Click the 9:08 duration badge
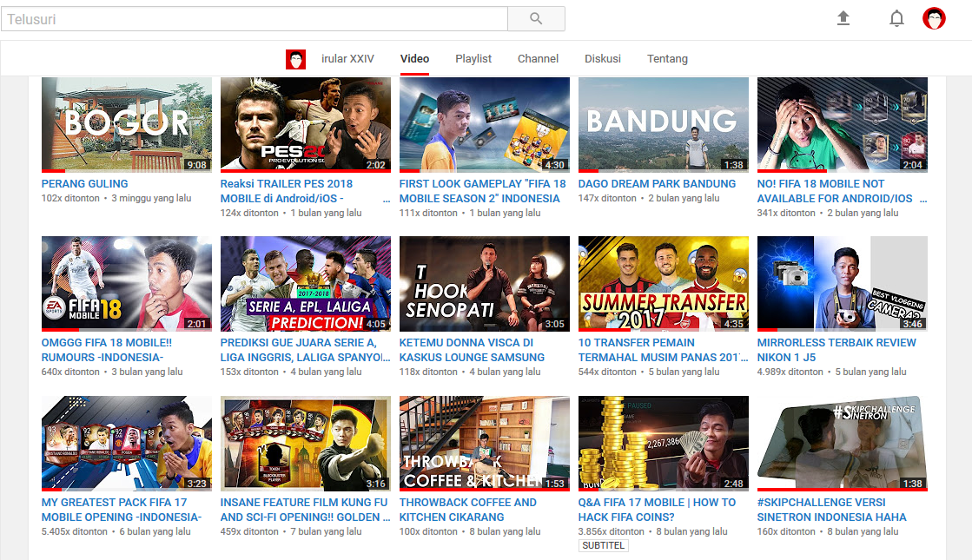The height and width of the screenshot is (560, 972). click(x=196, y=165)
